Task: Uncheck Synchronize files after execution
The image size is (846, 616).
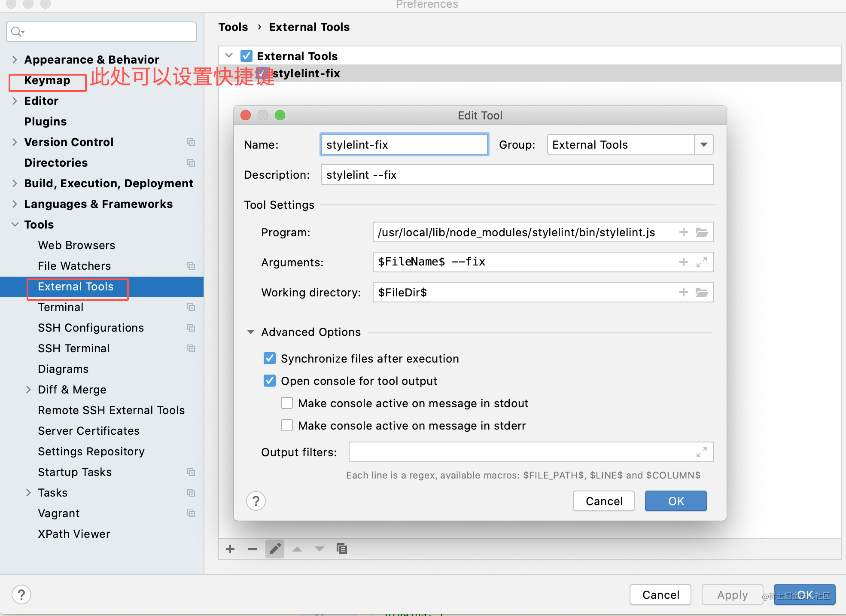Action: (270, 358)
